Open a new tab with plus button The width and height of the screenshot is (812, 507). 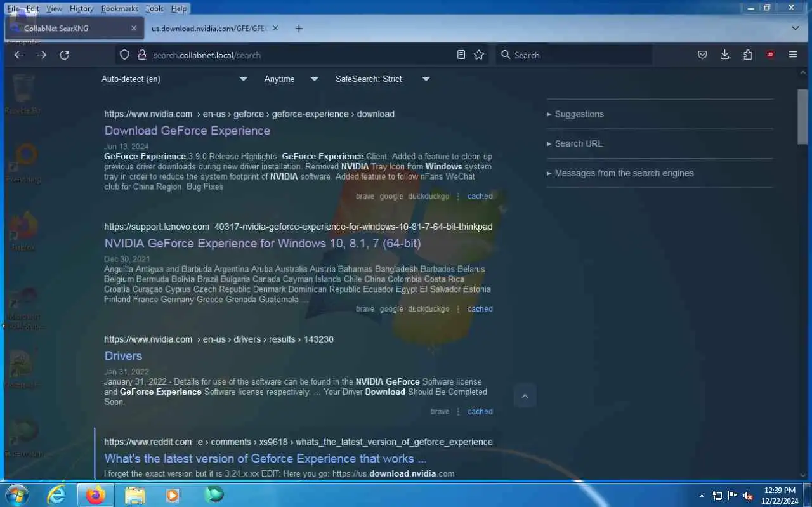(x=299, y=29)
